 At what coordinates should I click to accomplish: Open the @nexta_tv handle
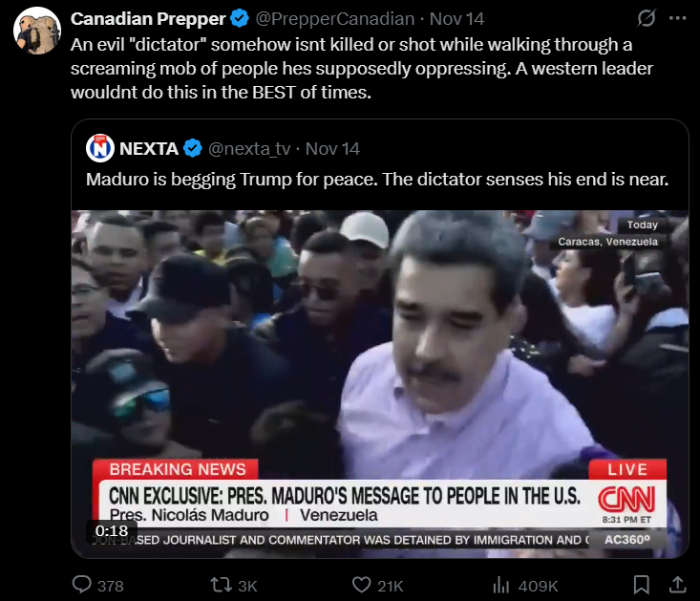[x=249, y=149]
